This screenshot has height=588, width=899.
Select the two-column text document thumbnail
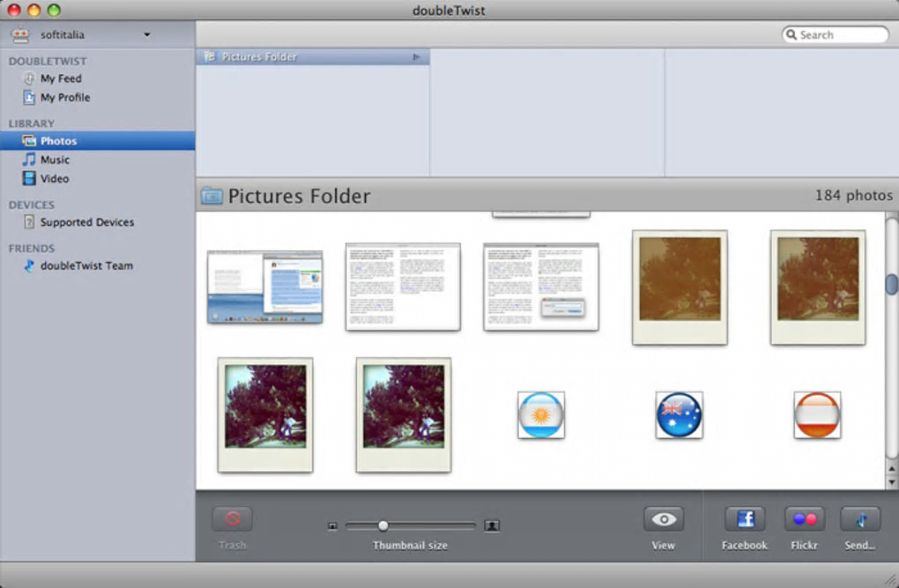click(x=403, y=287)
